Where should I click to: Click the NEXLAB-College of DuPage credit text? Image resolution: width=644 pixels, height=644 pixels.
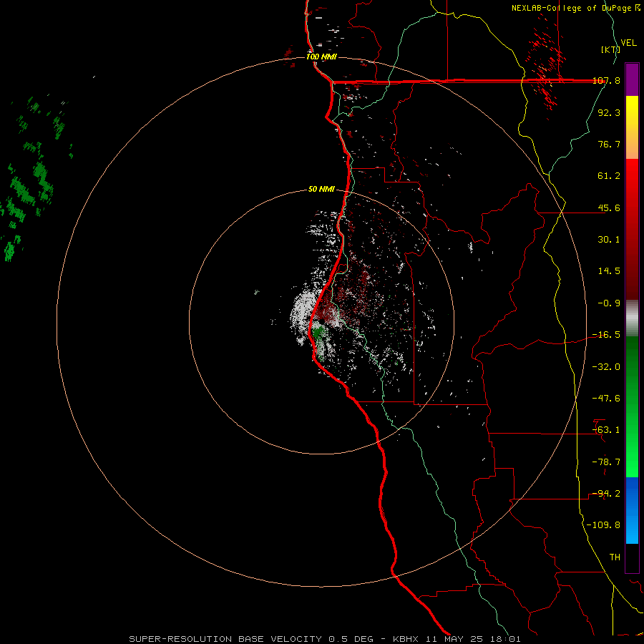576,8
